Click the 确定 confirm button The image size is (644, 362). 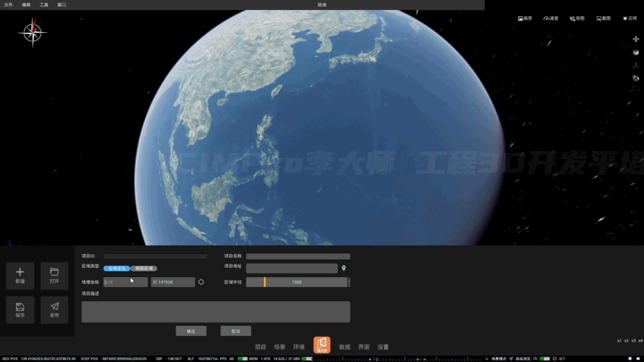click(x=191, y=332)
